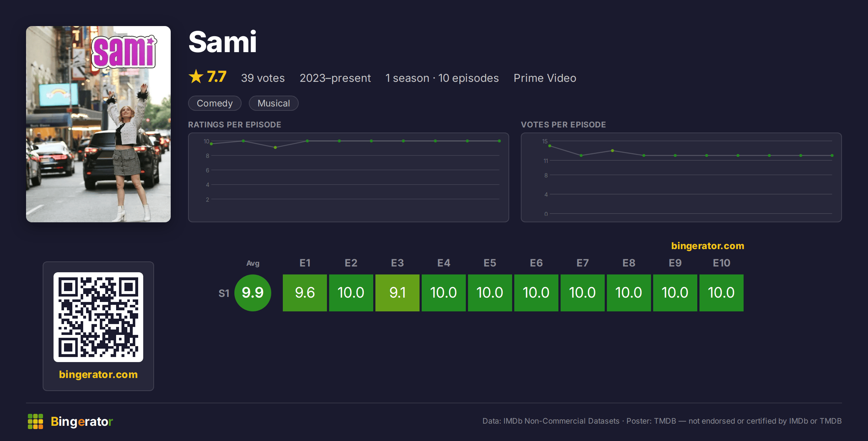This screenshot has height=441, width=868.
Task: Click the third point on ratings chart
Action: tap(275, 147)
